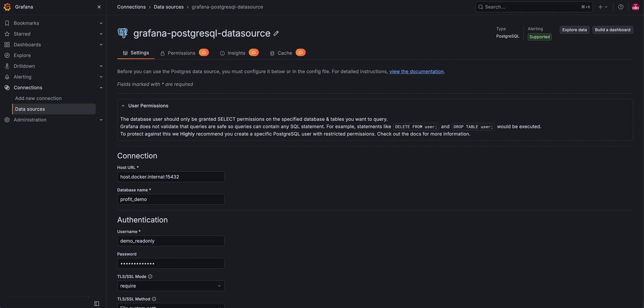644x308 pixels.
Task: Open the help question mark icon
Action: [621, 7]
